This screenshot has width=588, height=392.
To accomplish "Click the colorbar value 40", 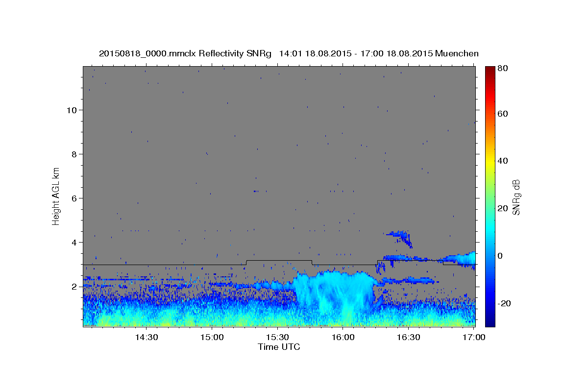I will [504, 161].
